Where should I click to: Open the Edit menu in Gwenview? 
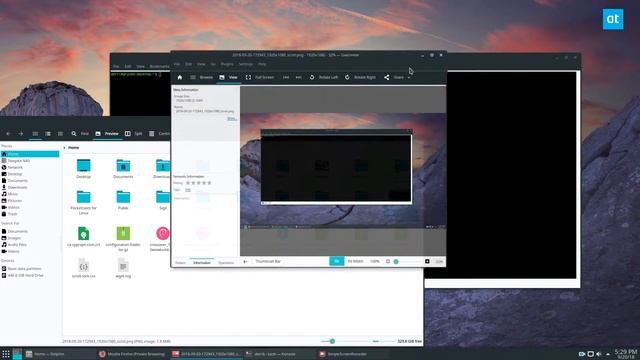click(x=188, y=64)
